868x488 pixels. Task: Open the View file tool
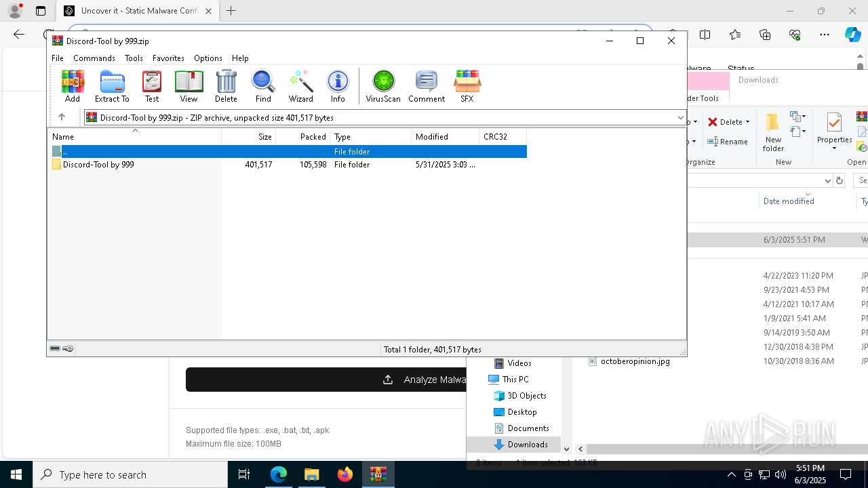pyautogui.click(x=189, y=86)
